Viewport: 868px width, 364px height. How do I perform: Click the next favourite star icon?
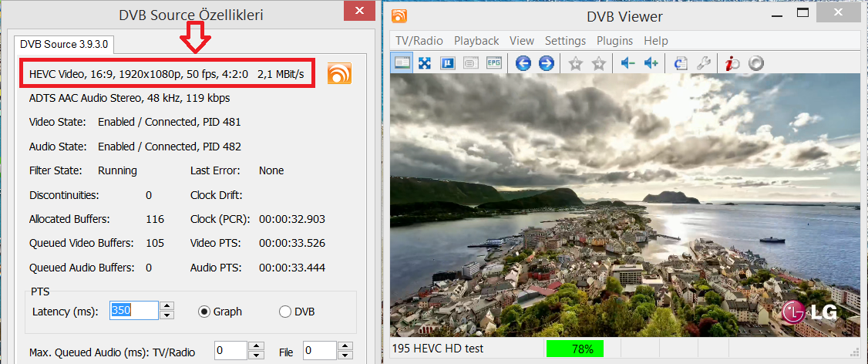[598, 63]
